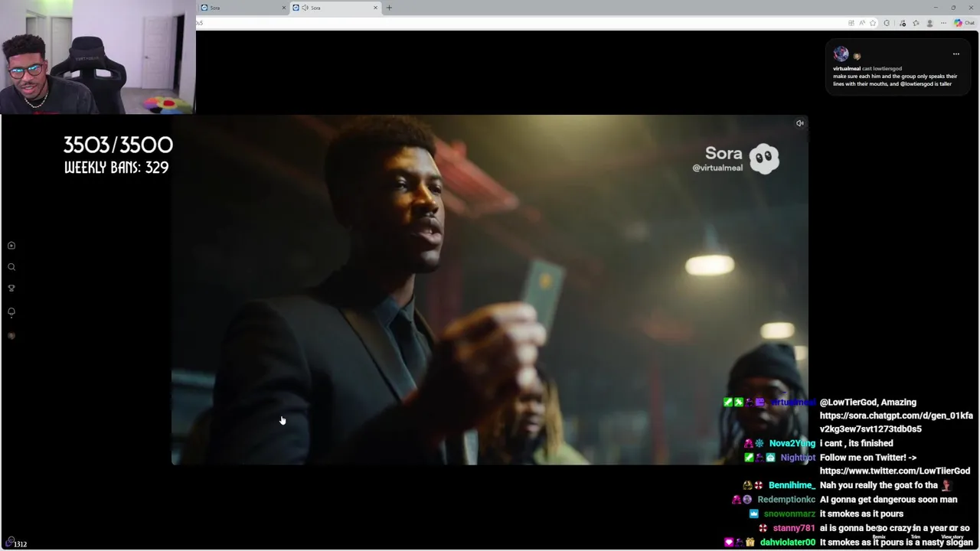Viewport: 980px width, 551px height.
Task: Open the profile avatar in the sidebar
Action: click(x=11, y=336)
